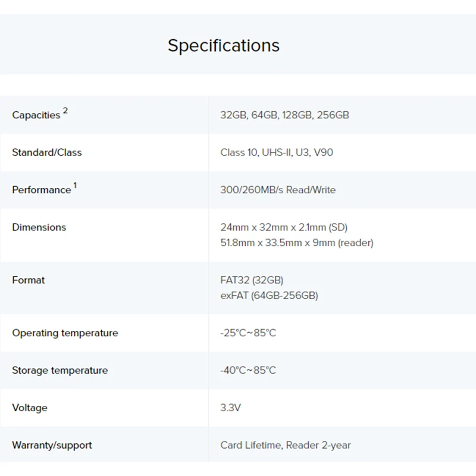The height and width of the screenshot is (476, 476).
Task: Open footnote 2 beside Capacities
Action: coord(65,110)
